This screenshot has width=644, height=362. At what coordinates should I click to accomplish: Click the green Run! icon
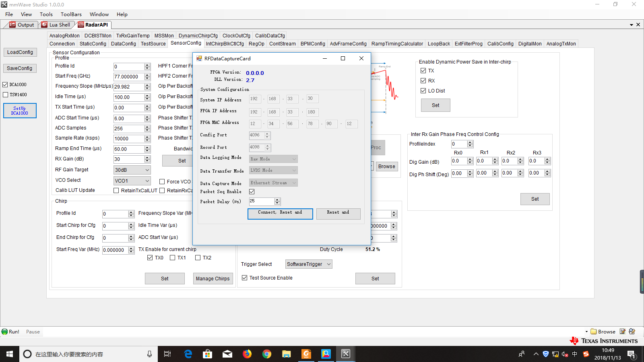(4, 332)
